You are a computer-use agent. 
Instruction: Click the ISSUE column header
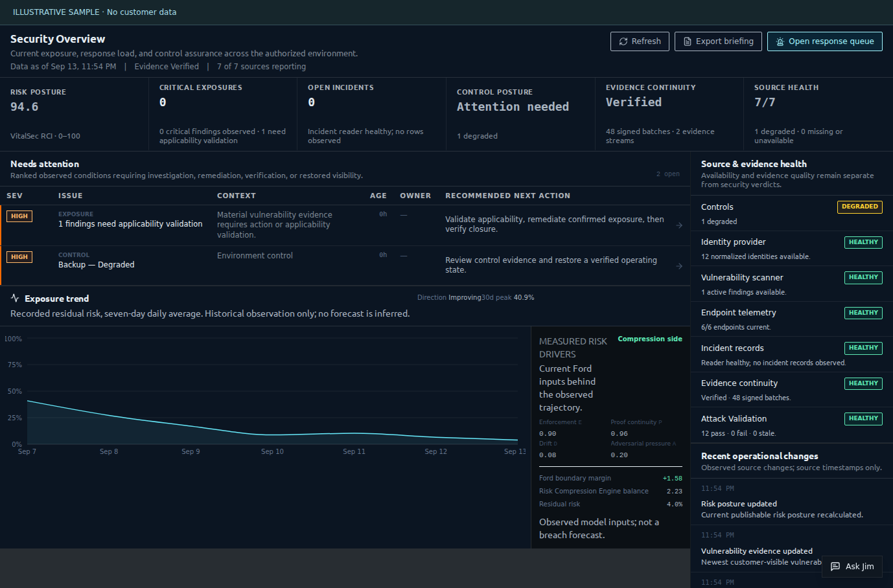click(71, 196)
